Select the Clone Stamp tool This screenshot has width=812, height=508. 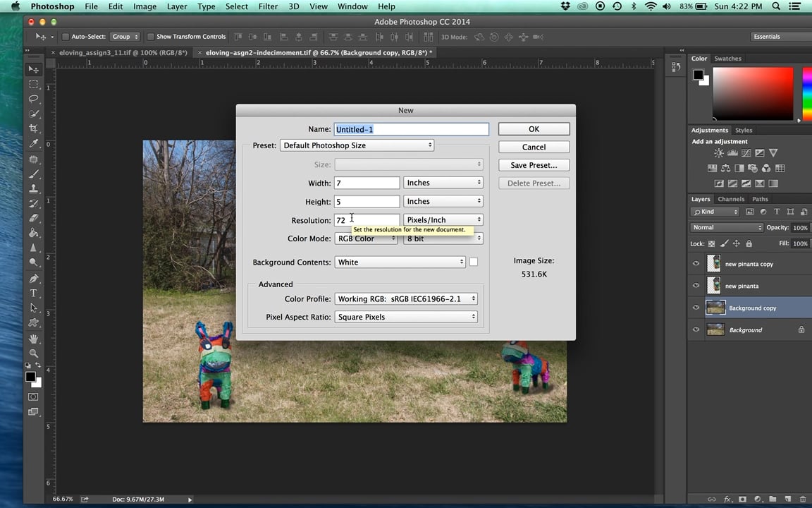click(x=34, y=188)
